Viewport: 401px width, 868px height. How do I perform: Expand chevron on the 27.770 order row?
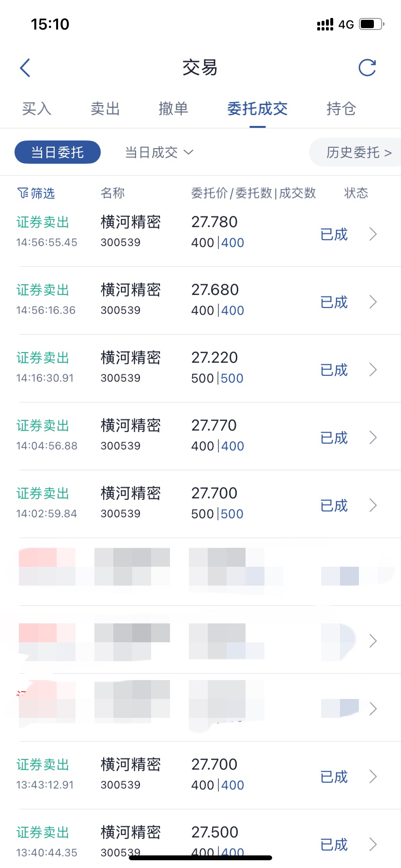(373, 438)
